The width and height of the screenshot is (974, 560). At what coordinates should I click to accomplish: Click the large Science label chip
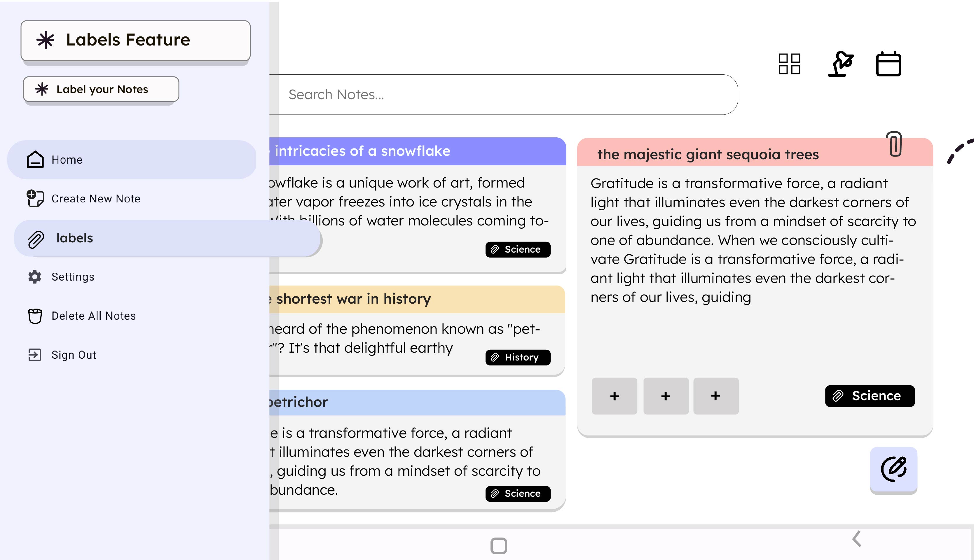pos(870,396)
